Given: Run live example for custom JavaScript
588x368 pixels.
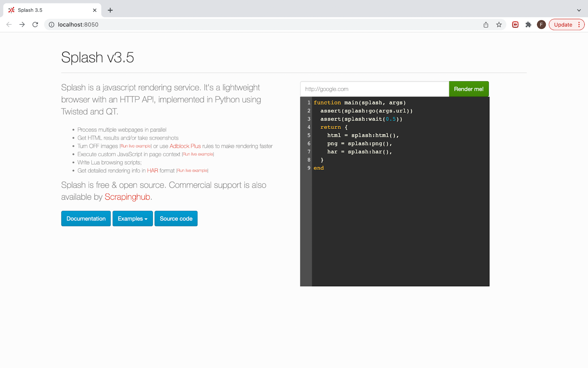Looking at the screenshot, I should point(198,154).
